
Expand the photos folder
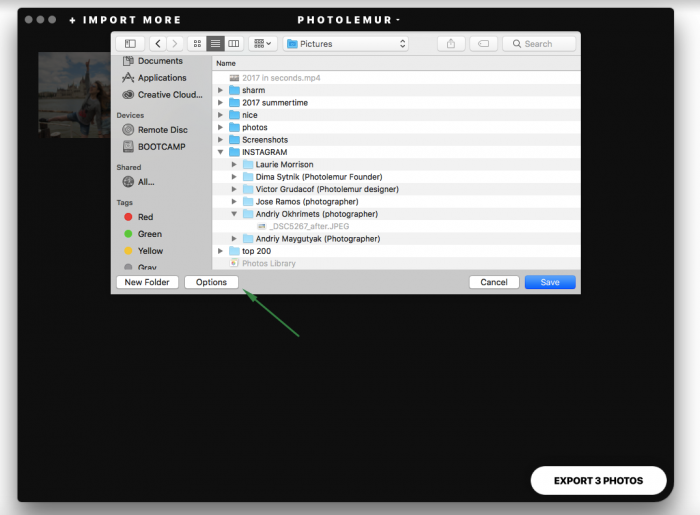click(x=220, y=128)
